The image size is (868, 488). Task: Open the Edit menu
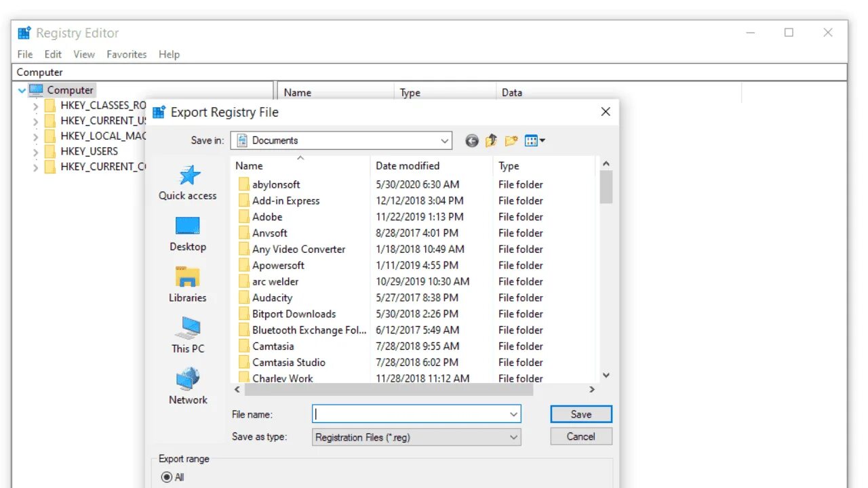(x=53, y=54)
